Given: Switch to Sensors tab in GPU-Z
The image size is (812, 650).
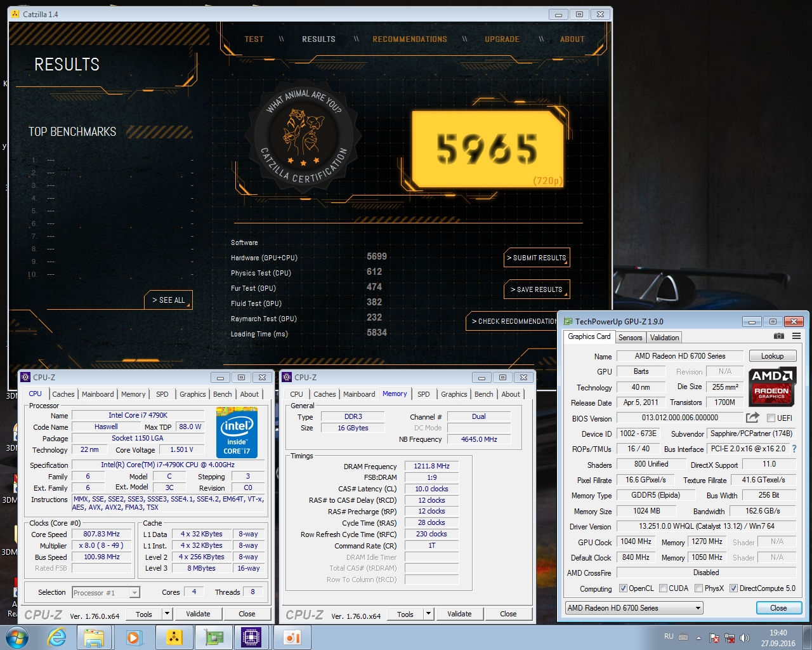Looking at the screenshot, I should coord(631,338).
